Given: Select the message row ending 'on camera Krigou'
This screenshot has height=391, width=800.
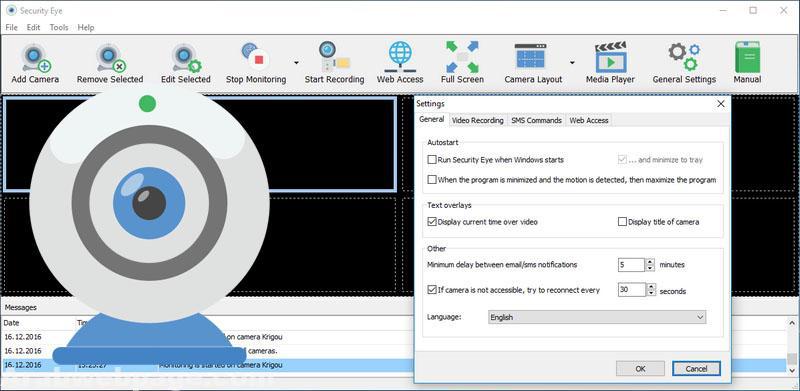Looking at the screenshot, I should point(393,337).
